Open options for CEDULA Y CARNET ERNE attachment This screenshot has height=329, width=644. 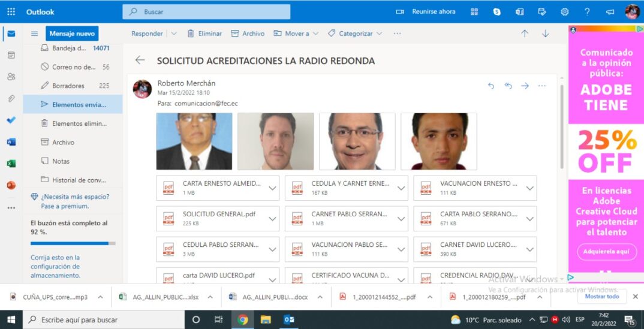click(x=401, y=188)
